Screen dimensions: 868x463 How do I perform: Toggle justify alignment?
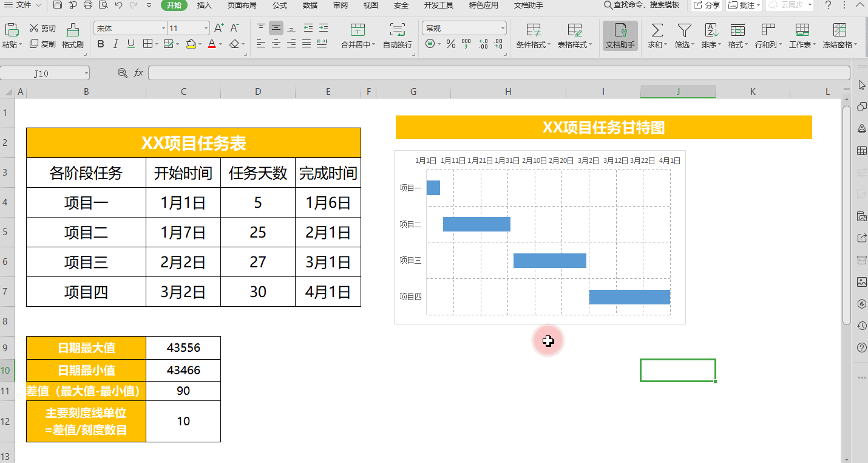point(307,44)
